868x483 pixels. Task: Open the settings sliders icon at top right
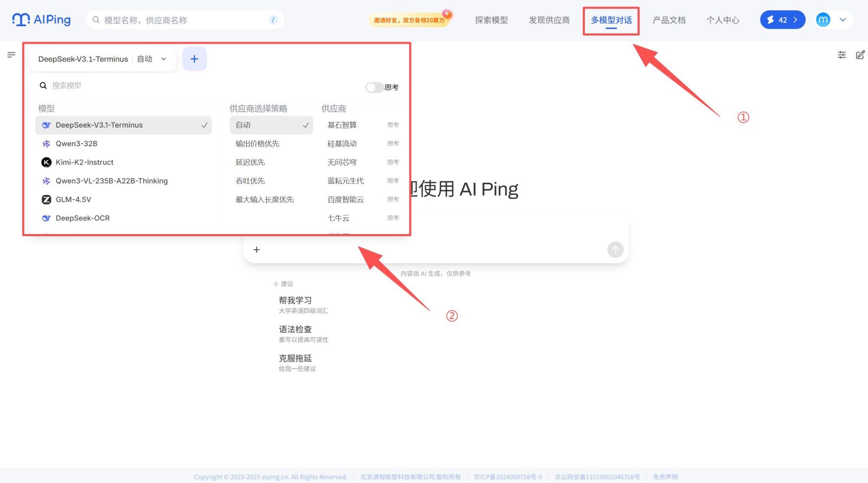tap(842, 55)
